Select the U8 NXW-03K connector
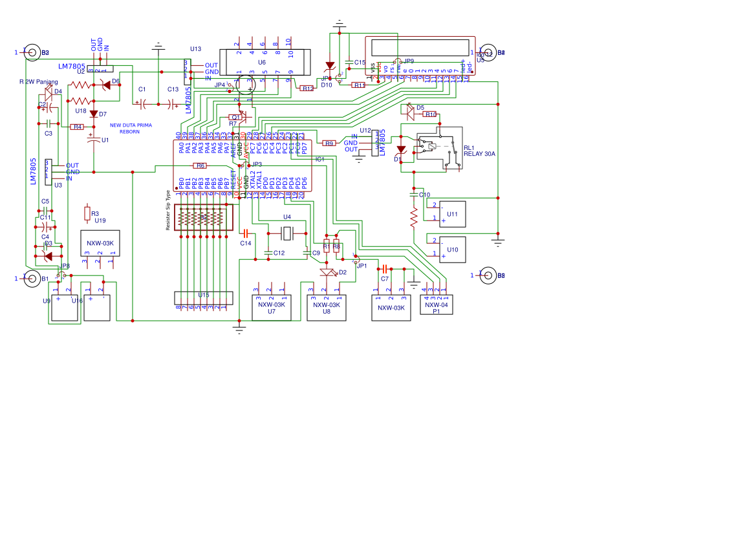 [327, 308]
